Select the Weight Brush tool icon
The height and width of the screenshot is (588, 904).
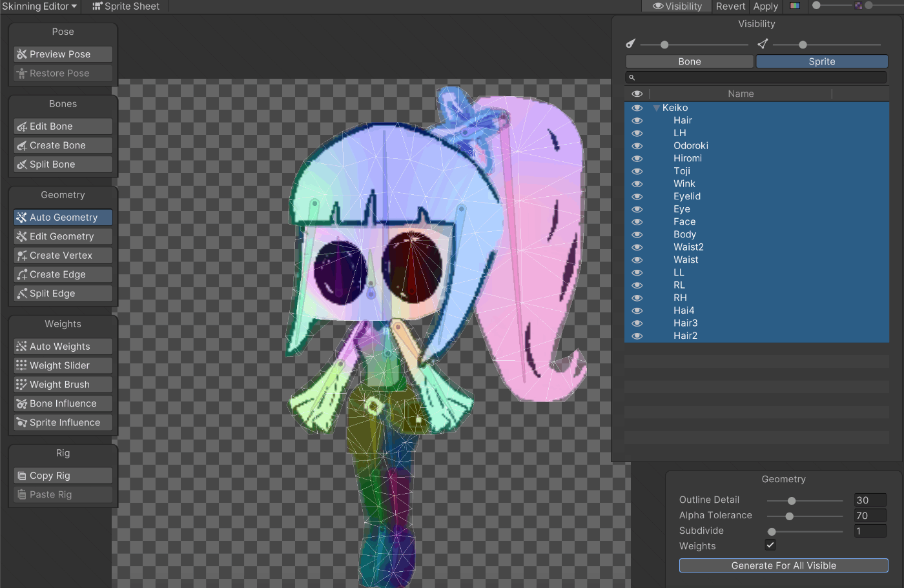[x=22, y=385]
